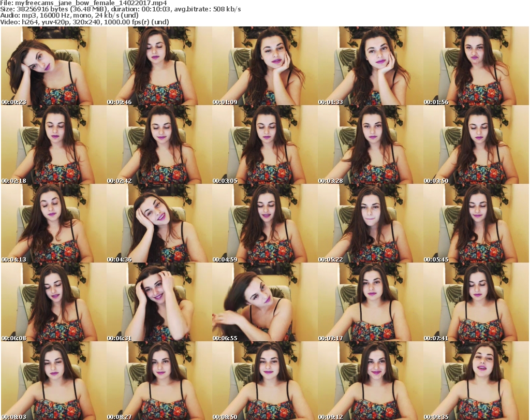The width and height of the screenshot is (530, 420).
Task: Choose the frame marked 00:03:05
Action: coord(264,144)
